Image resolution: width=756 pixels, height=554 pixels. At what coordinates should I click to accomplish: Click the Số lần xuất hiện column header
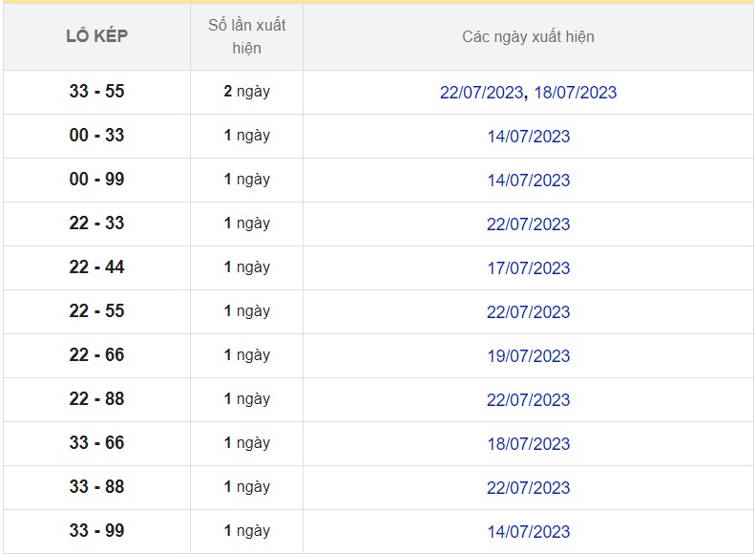pyautogui.click(x=246, y=36)
